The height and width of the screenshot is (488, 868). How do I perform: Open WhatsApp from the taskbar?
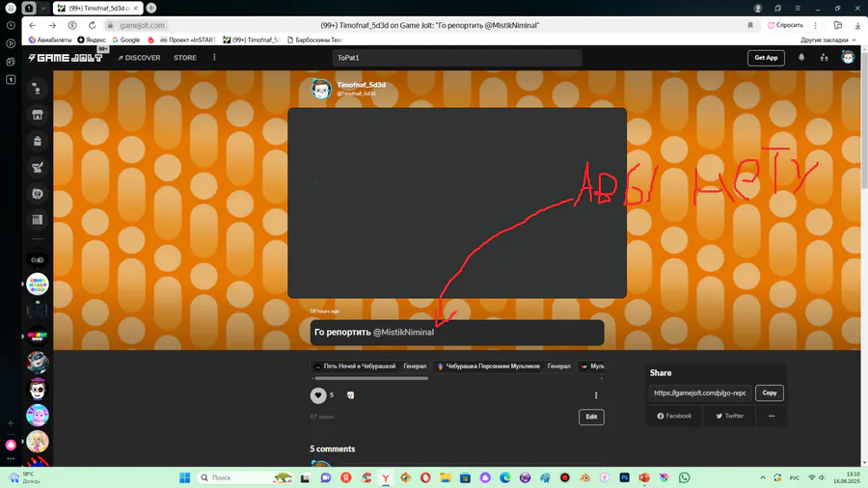684,477
